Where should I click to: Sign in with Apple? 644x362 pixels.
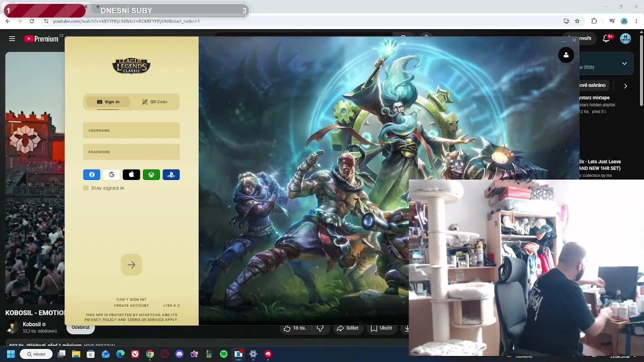click(x=131, y=174)
